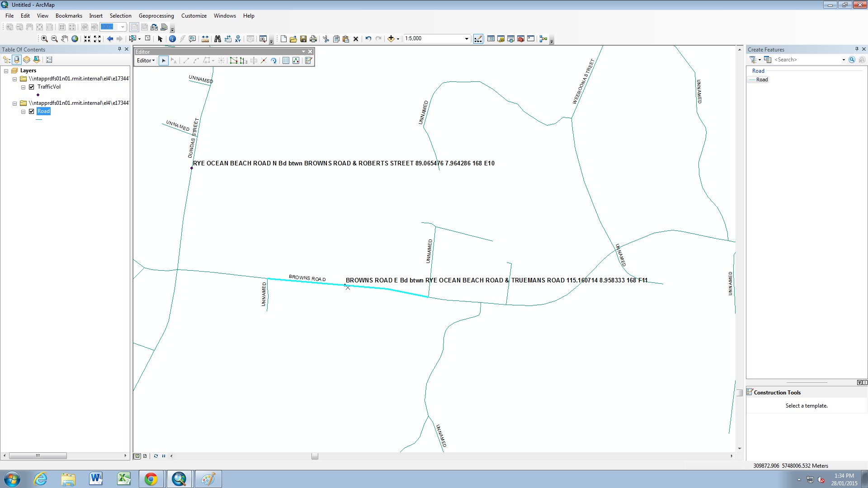Undo the last action

[368, 39]
